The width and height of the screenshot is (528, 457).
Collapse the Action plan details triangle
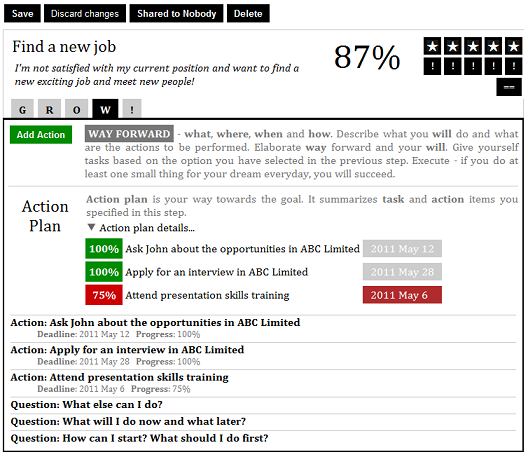click(91, 227)
